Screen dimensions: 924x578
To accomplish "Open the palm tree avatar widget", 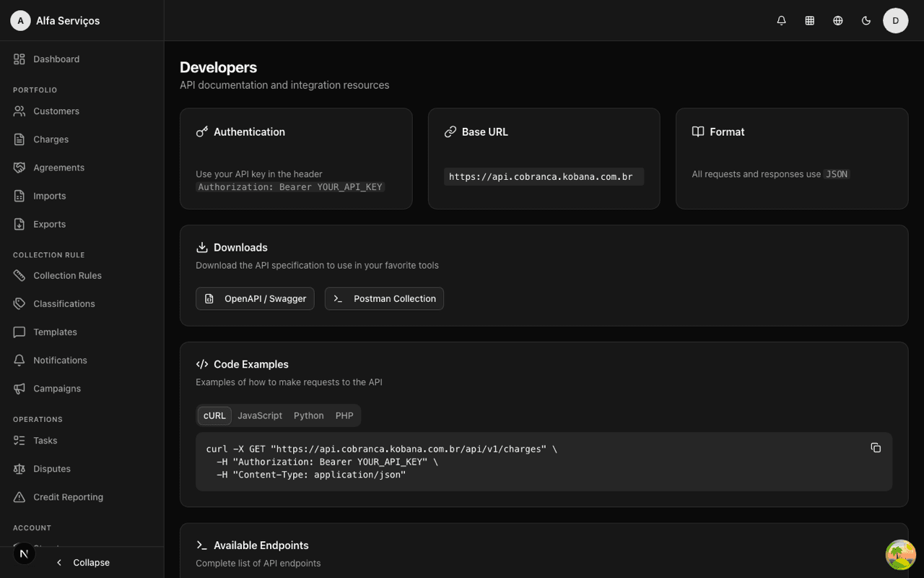I will [x=901, y=555].
